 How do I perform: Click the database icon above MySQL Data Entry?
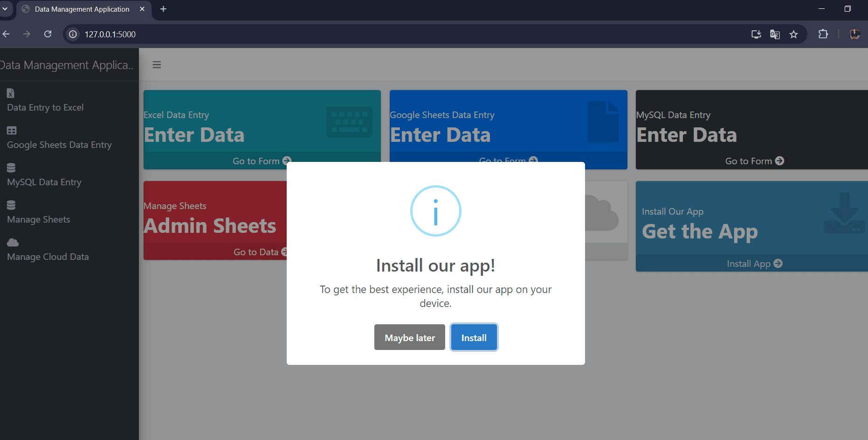click(x=11, y=168)
